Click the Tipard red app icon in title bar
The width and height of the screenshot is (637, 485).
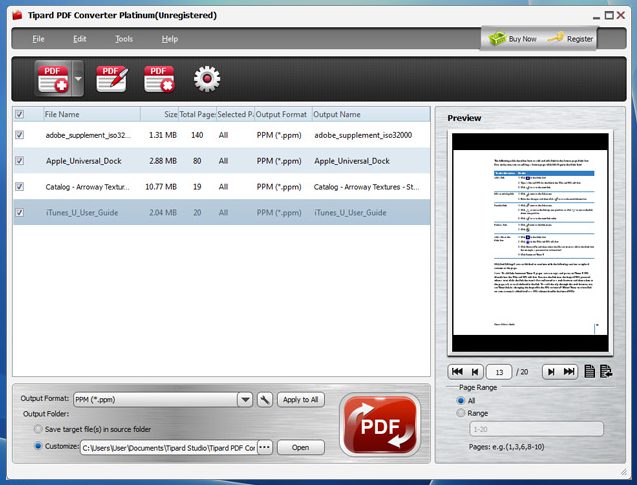click(x=17, y=15)
